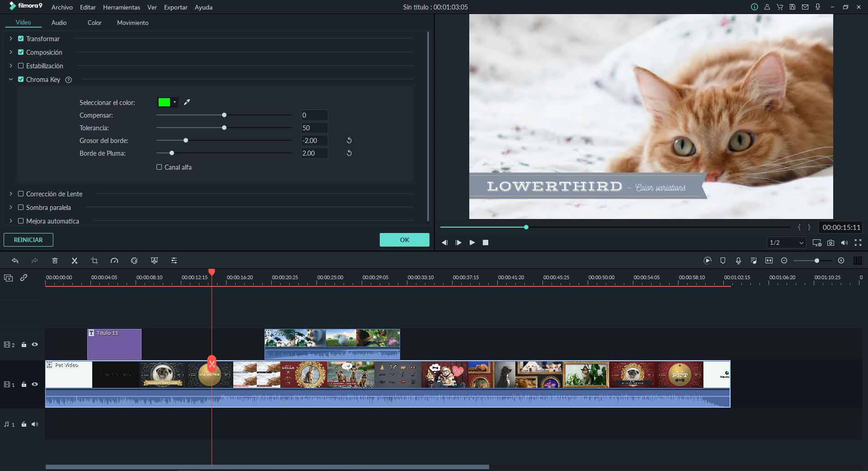
Task: Click the OK button
Action: pyautogui.click(x=405, y=240)
